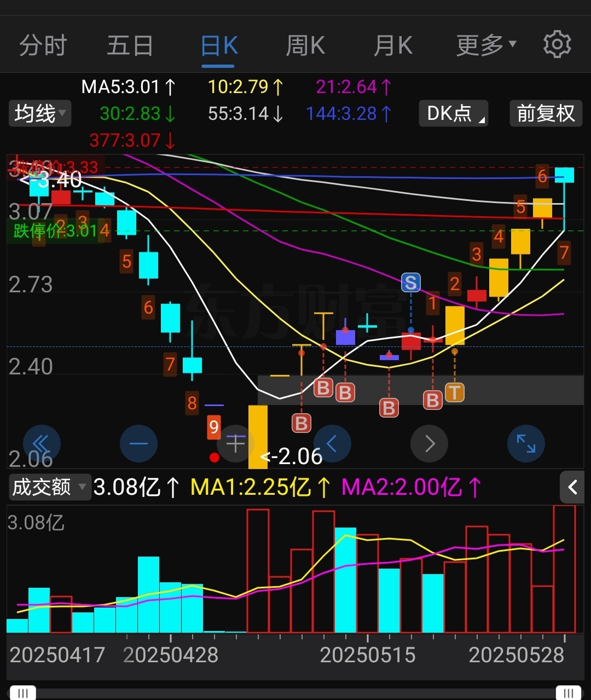Tap the red 9 sequence marker
591x700 pixels.
214,426
